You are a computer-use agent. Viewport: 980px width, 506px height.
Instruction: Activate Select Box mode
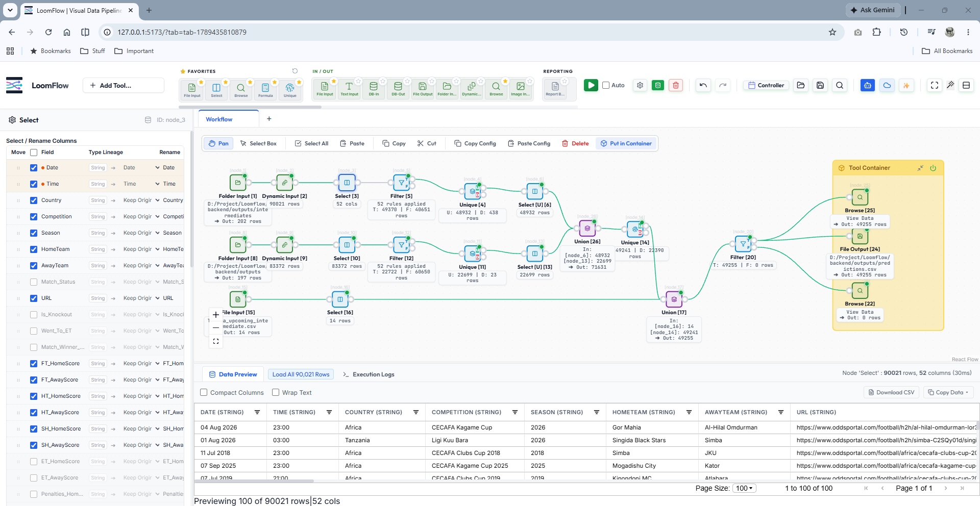pyautogui.click(x=258, y=144)
